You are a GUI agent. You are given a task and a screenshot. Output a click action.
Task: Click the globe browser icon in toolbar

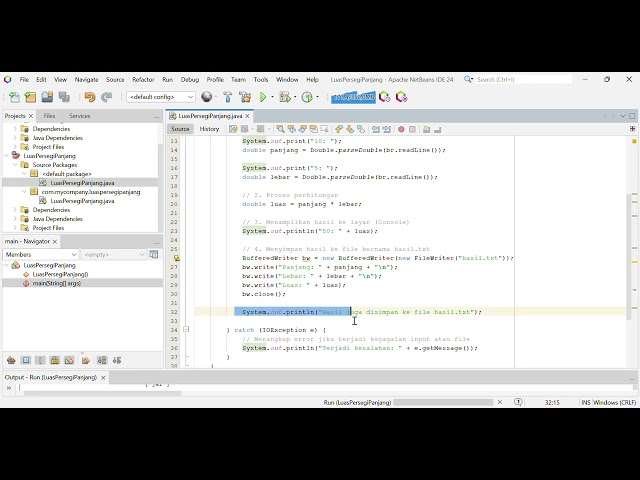207,97
